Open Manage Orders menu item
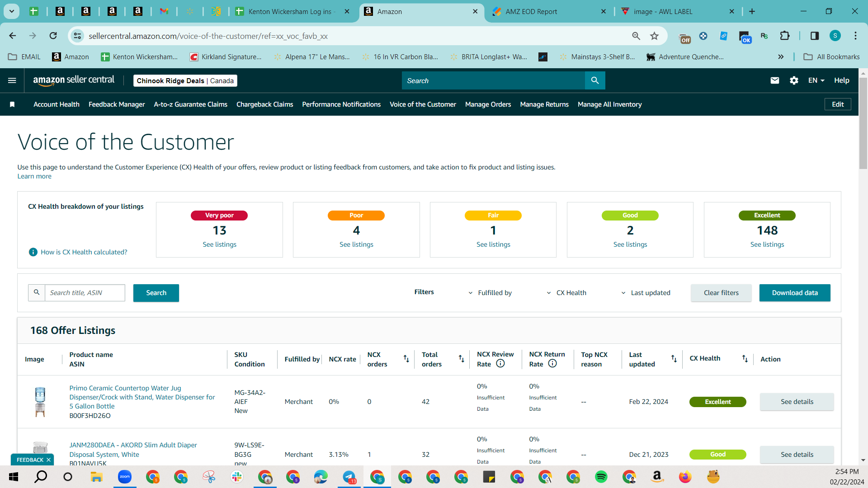 click(488, 104)
